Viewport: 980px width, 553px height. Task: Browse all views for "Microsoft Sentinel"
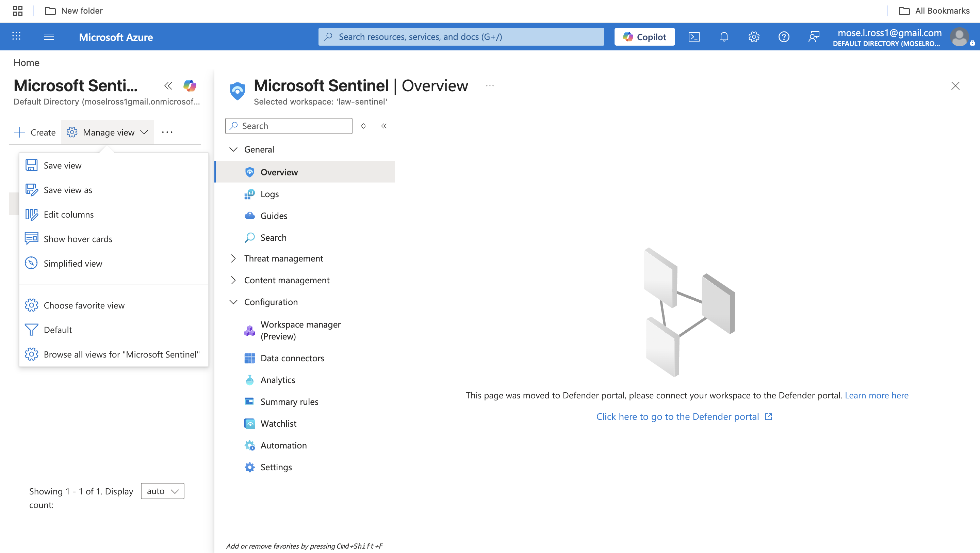tap(114, 354)
